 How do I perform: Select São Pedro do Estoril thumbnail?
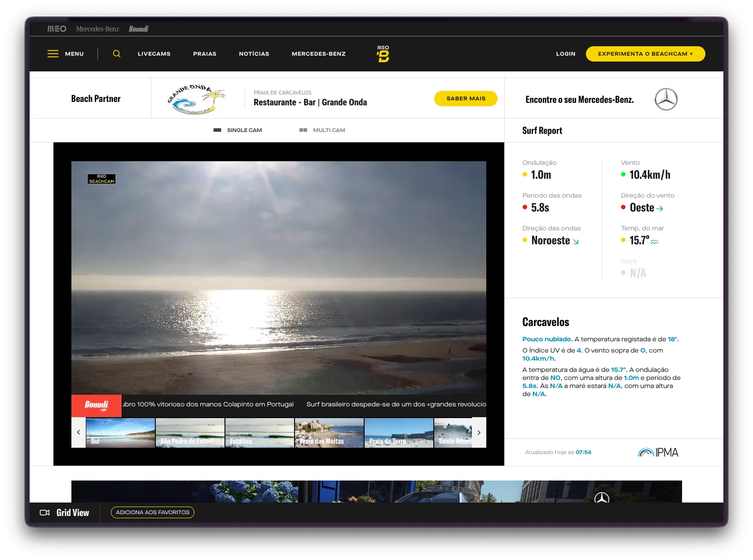click(x=190, y=433)
